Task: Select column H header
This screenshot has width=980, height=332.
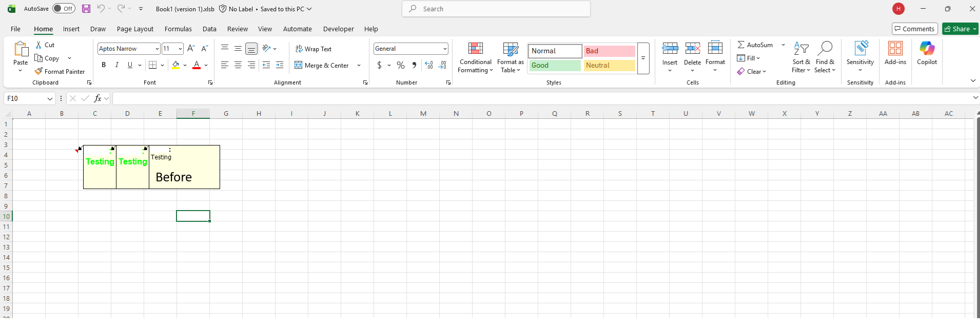Action: tap(259, 114)
